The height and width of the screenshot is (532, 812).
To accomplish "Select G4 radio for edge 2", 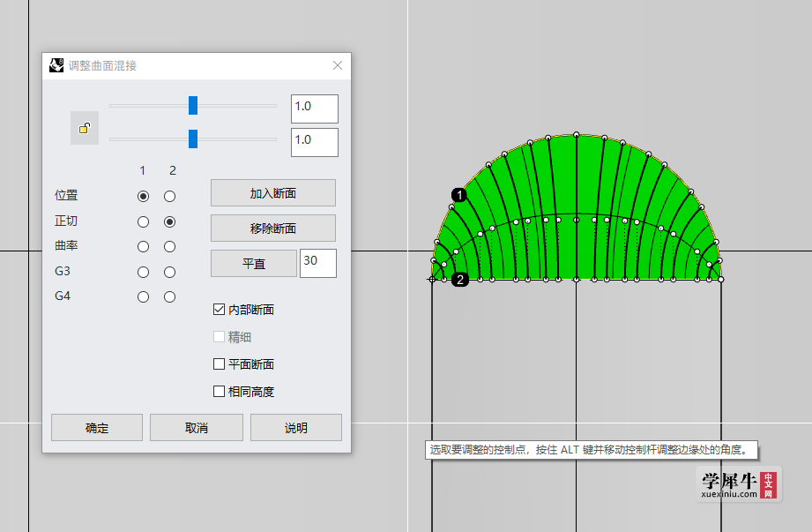I will 169,296.
